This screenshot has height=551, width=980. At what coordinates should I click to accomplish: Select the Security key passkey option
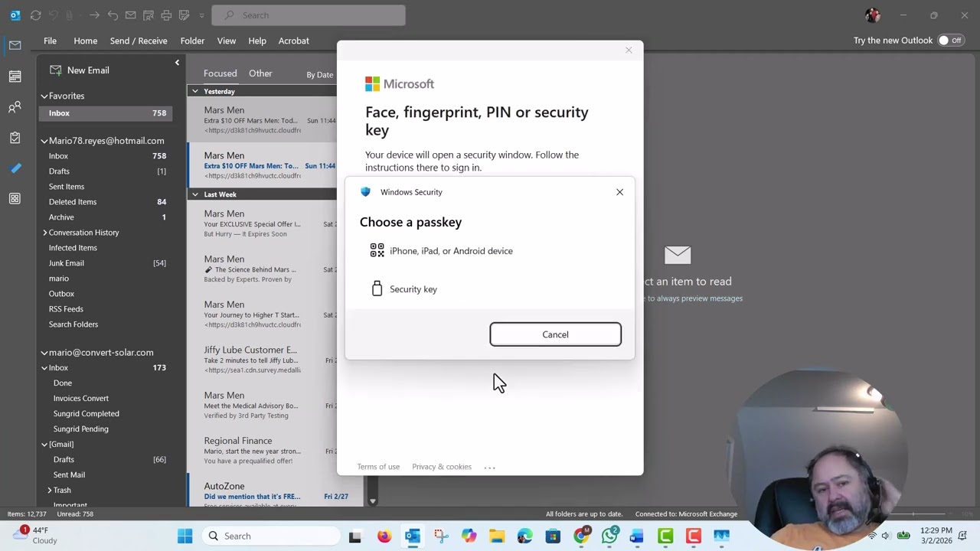490,289
